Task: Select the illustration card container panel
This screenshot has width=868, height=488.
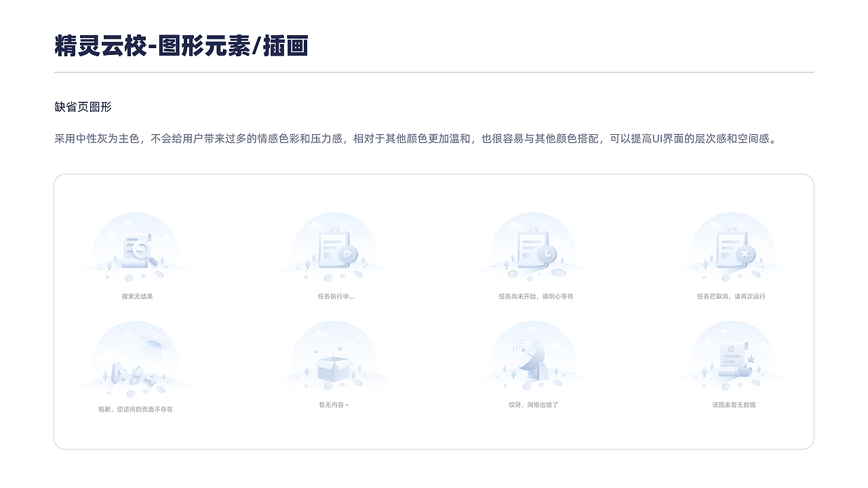Action: (434, 310)
